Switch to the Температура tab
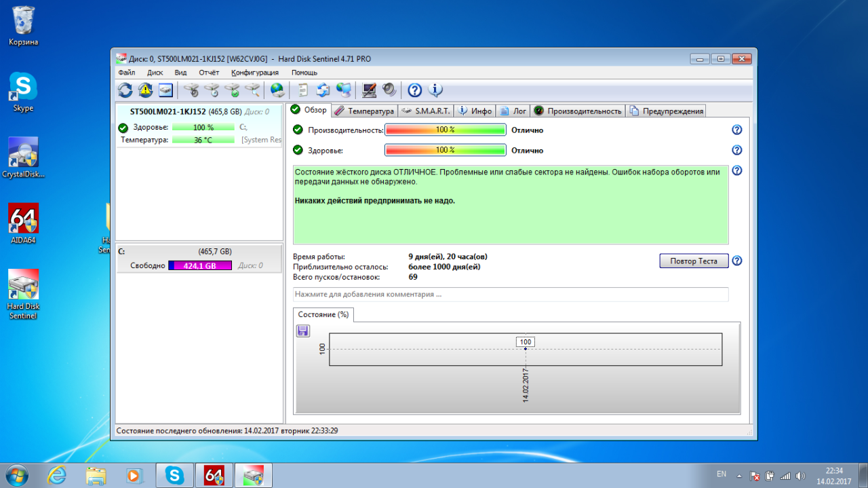Viewport: 868px width, 488px height. coord(364,111)
